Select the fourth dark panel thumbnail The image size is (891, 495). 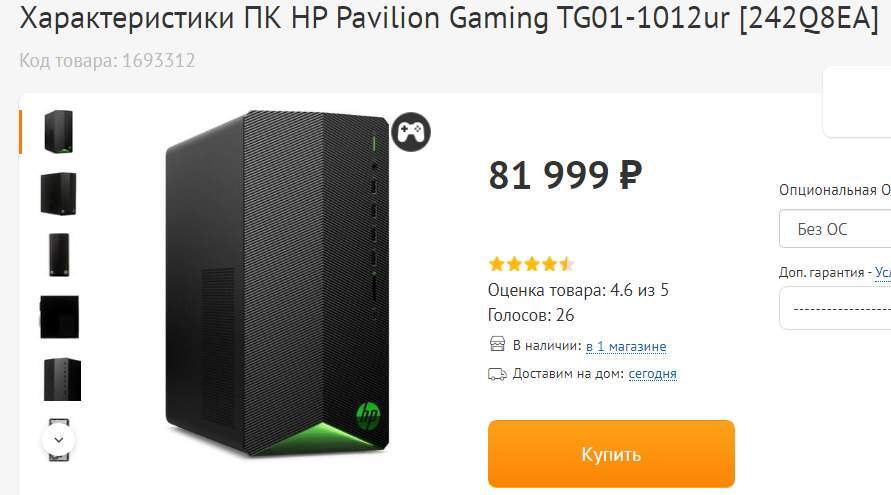coord(59,317)
